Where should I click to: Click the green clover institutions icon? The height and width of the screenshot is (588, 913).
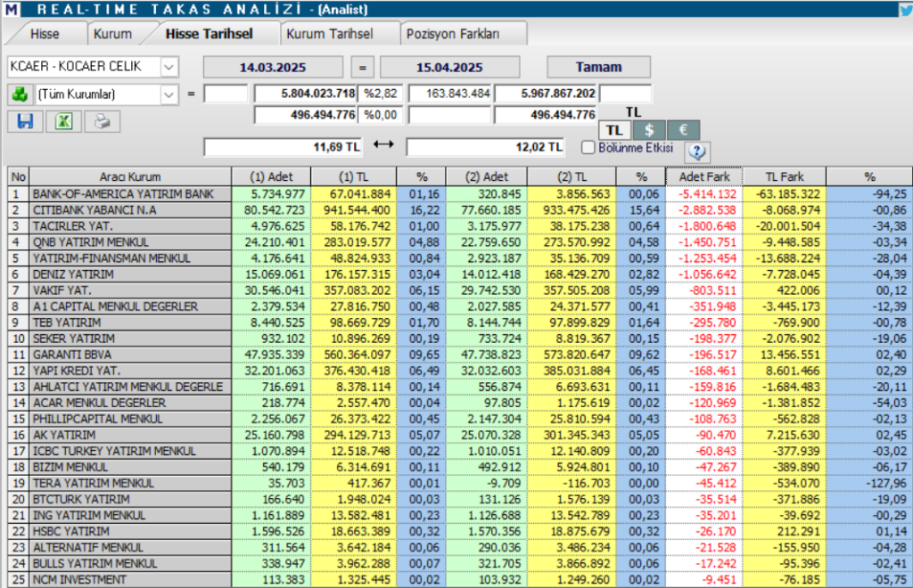click(x=20, y=94)
